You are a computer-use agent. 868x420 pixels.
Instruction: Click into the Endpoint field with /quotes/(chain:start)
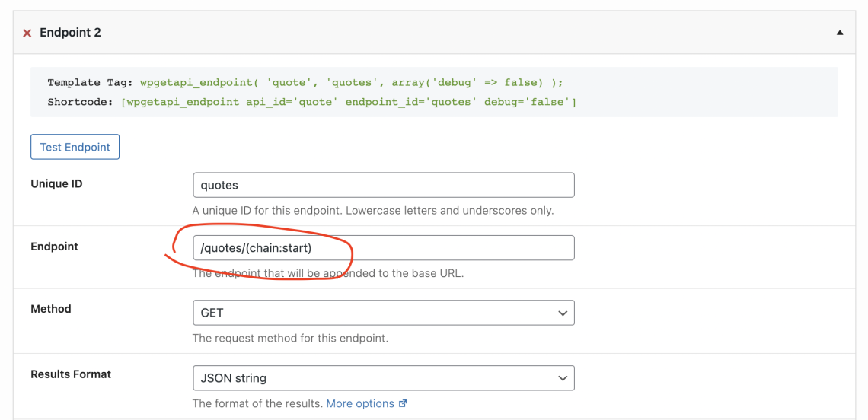tap(384, 248)
